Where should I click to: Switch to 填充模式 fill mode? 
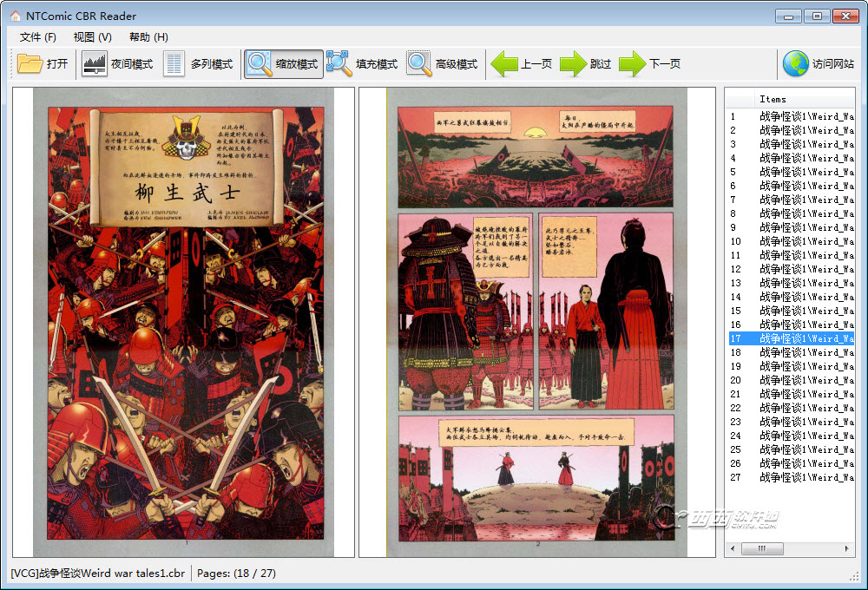(x=377, y=63)
